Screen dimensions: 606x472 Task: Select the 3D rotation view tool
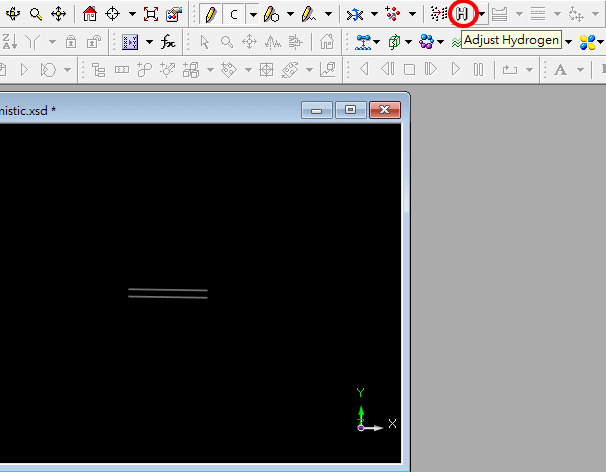coord(13,15)
